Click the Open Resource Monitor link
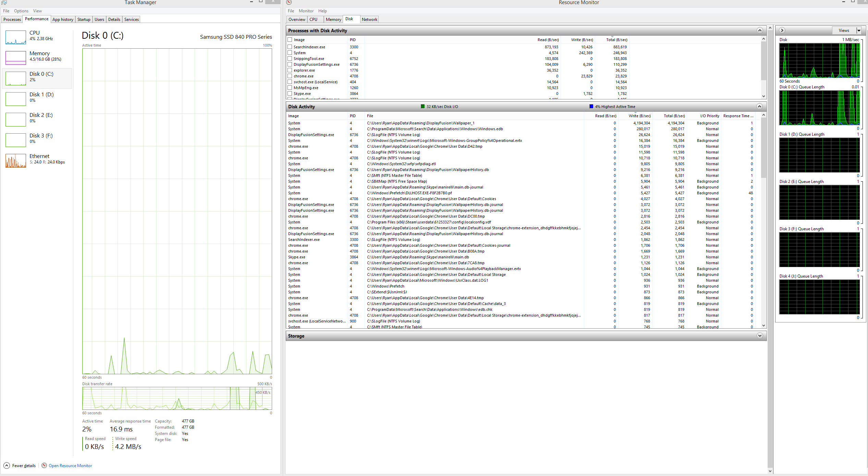The height and width of the screenshot is (476, 868). pyautogui.click(x=70, y=465)
